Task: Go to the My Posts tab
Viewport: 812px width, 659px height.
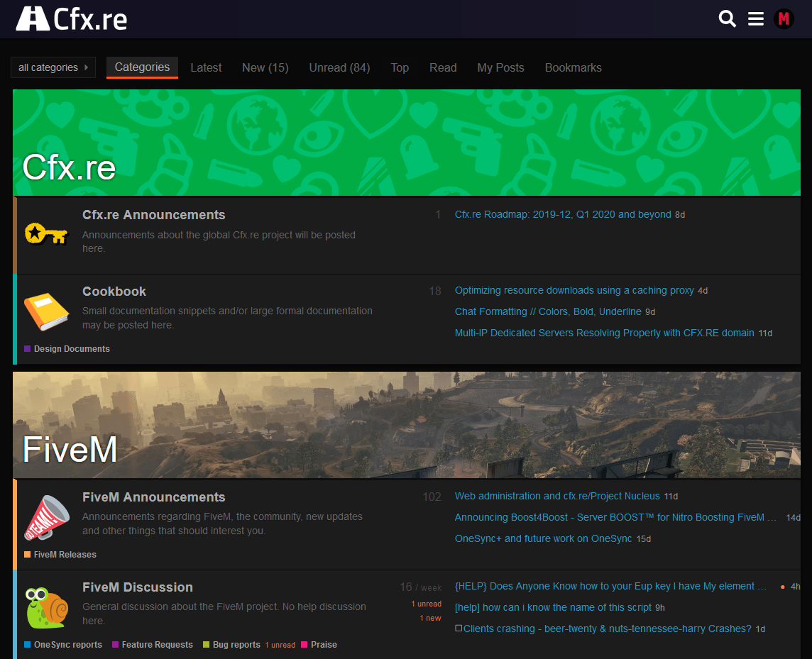Action: coord(500,68)
